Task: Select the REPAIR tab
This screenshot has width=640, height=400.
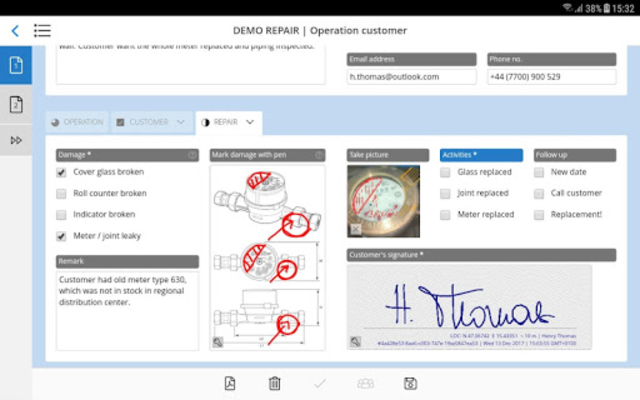Action: [229, 122]
